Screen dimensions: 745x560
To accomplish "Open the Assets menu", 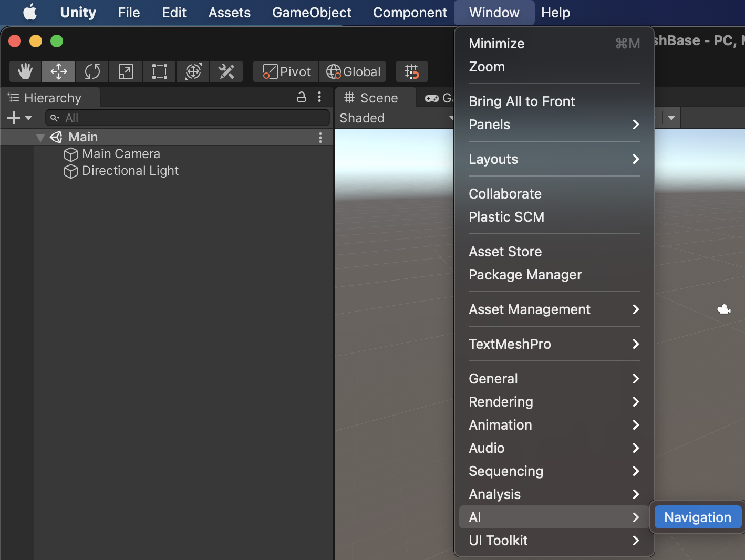I will [x=230, y=12].
